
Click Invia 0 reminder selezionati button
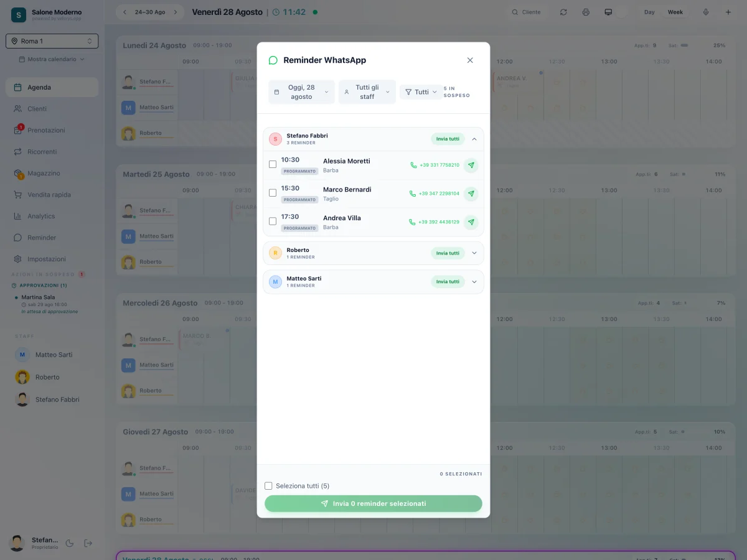[374, 504]
